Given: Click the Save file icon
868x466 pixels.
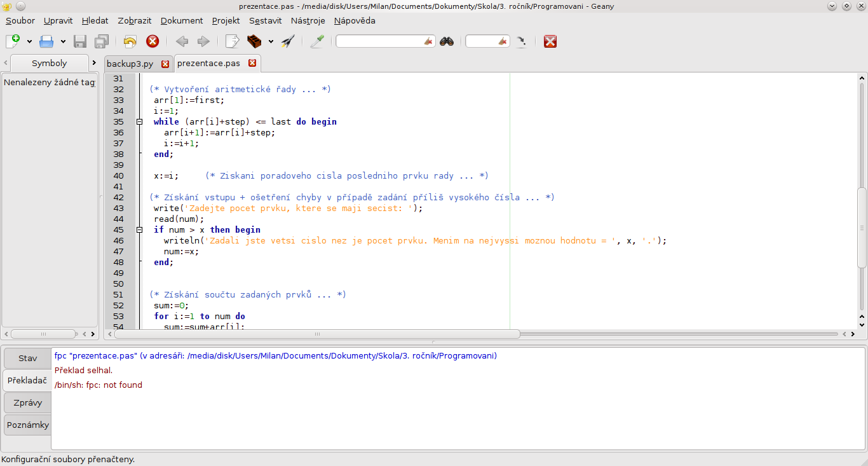Looking at the screenshot, I should coord(80,41).
